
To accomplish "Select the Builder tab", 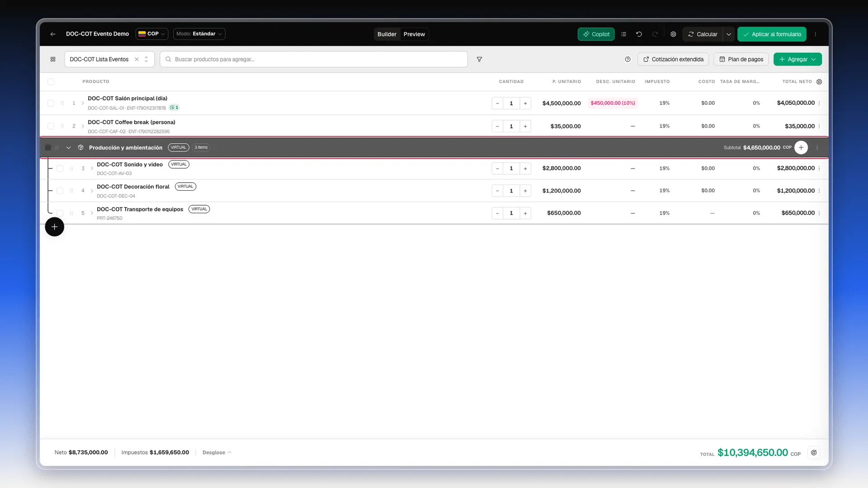I will [x=387, y=34].
